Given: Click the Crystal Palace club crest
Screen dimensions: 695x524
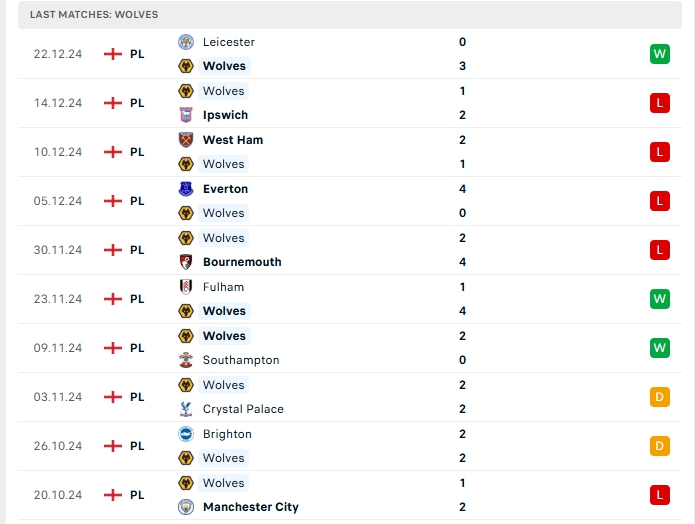Looking at the screenshot, I should [x=185, y=409].
